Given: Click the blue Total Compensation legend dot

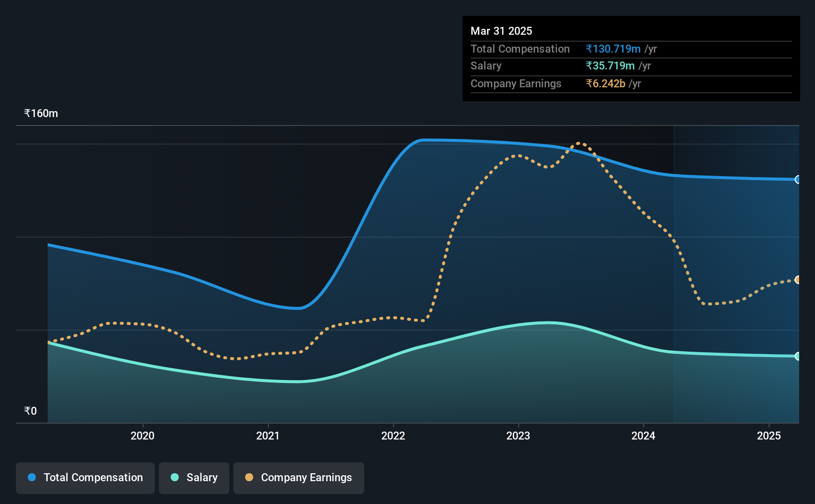Looking at the screenshot, I should [x=32, y=477].
